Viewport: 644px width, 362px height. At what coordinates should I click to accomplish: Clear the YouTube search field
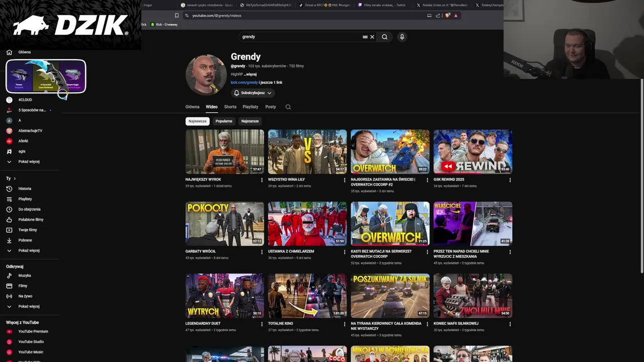(x=372, y=37)
